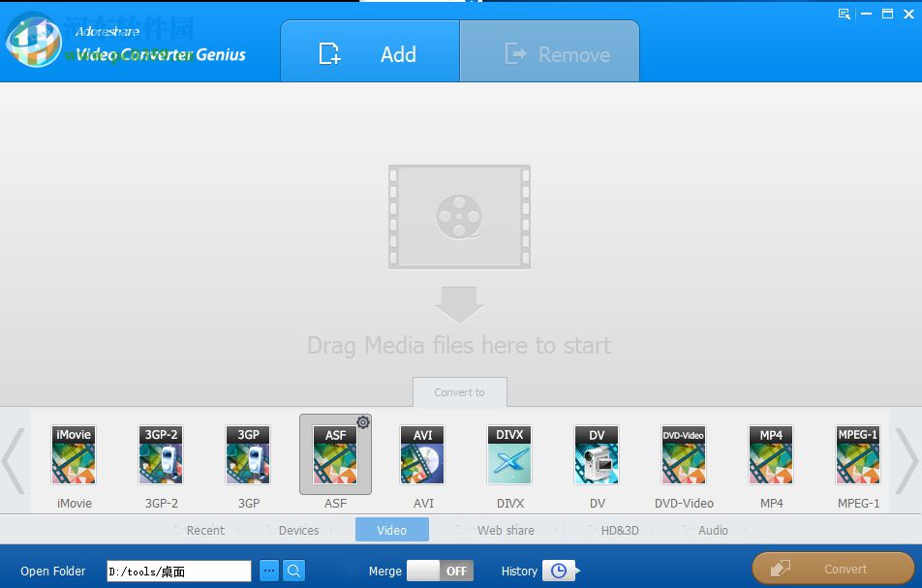Click the output path input field
The height and width of the screenshot is (588, 922).
178,571
